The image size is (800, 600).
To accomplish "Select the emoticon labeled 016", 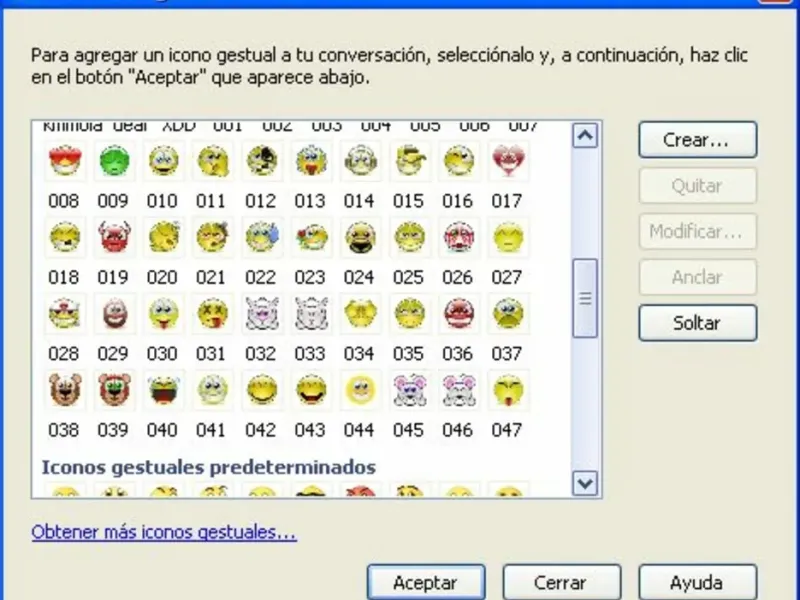I will pos(459,161).
